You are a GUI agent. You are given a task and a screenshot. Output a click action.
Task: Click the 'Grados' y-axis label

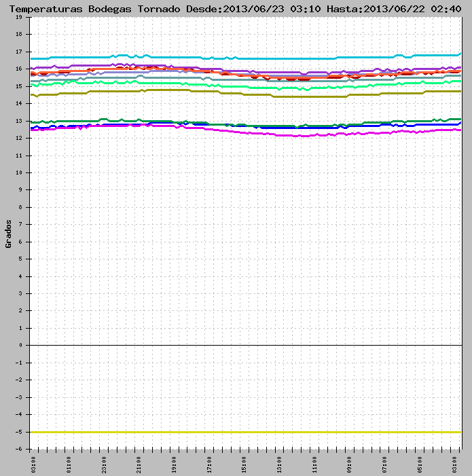[x=8, y=234]
